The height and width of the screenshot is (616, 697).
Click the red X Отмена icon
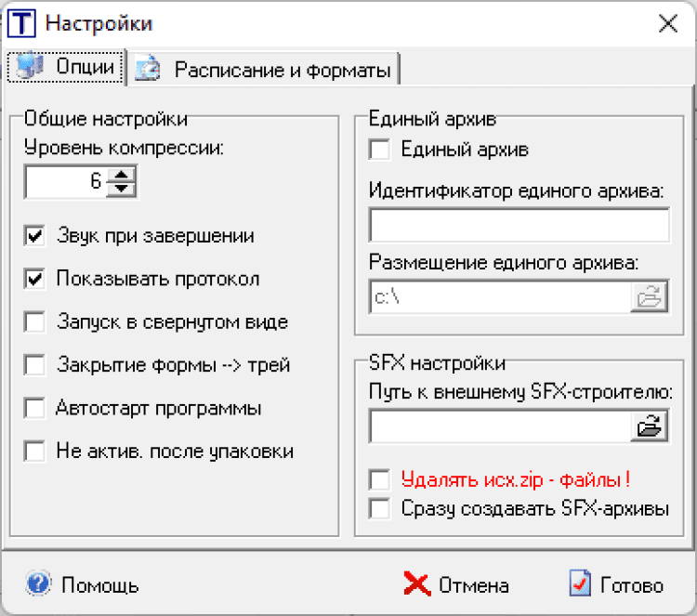(x=417, y=584)
